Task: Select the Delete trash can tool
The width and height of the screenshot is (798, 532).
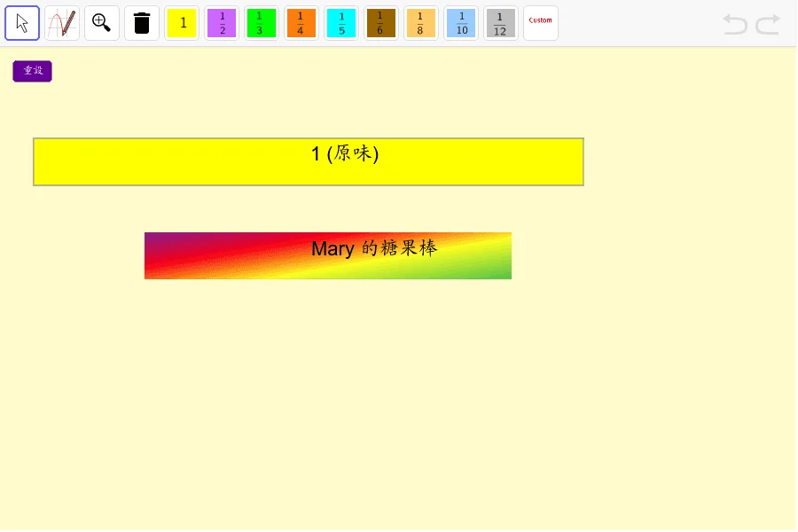Action: coord(142,23)
